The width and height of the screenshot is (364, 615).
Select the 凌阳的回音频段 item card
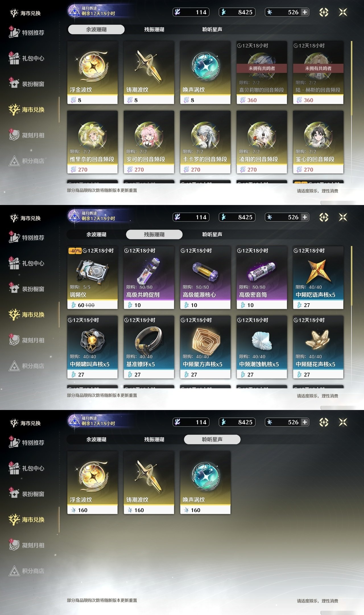click(x=262, y=142)
